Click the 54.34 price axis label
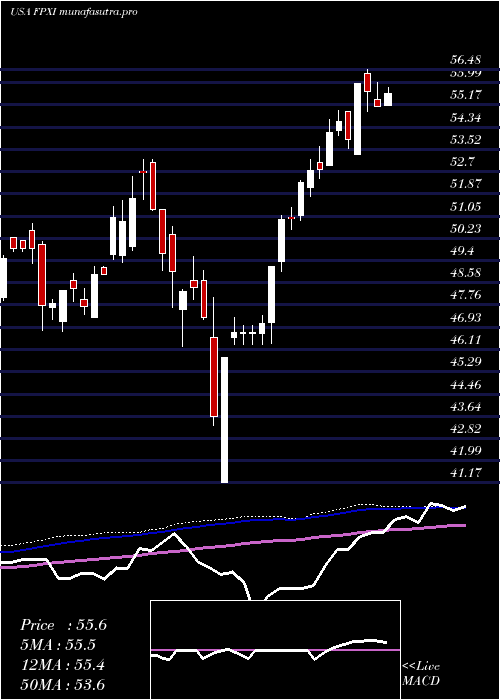 [465, 118]
